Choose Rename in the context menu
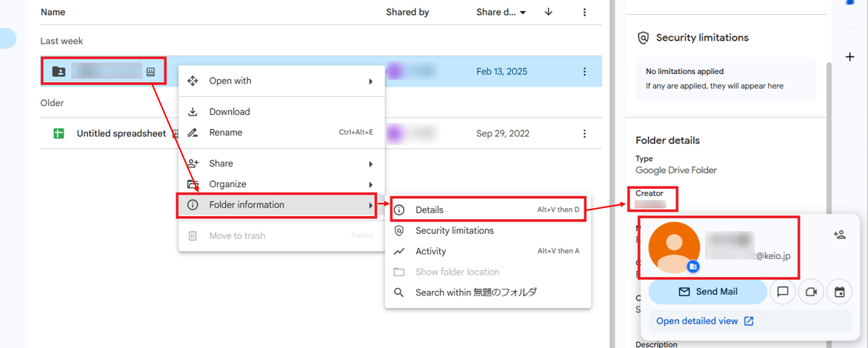Image resolution: width=868 pixels, height=348 pixels. tap(226, 133)
